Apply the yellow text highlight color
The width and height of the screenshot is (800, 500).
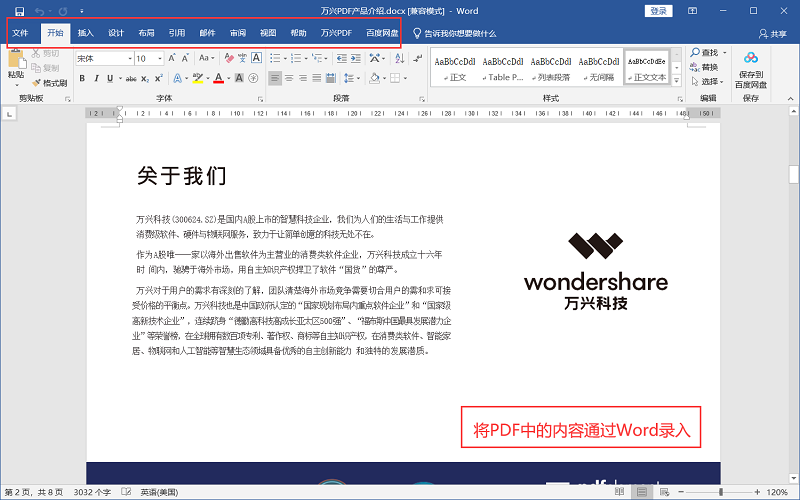(197, 79)
